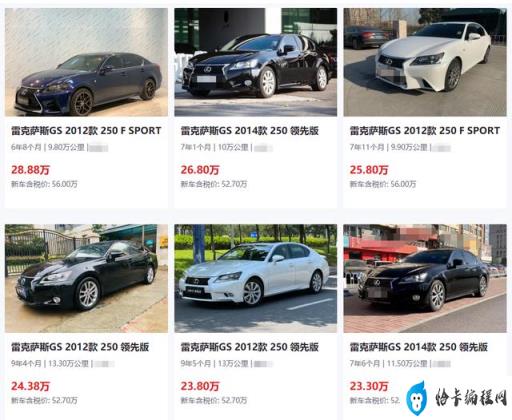Open the 26.80万 black Lexus photo
The width and height of the screenshot is (512, 420).
point(255,62)
